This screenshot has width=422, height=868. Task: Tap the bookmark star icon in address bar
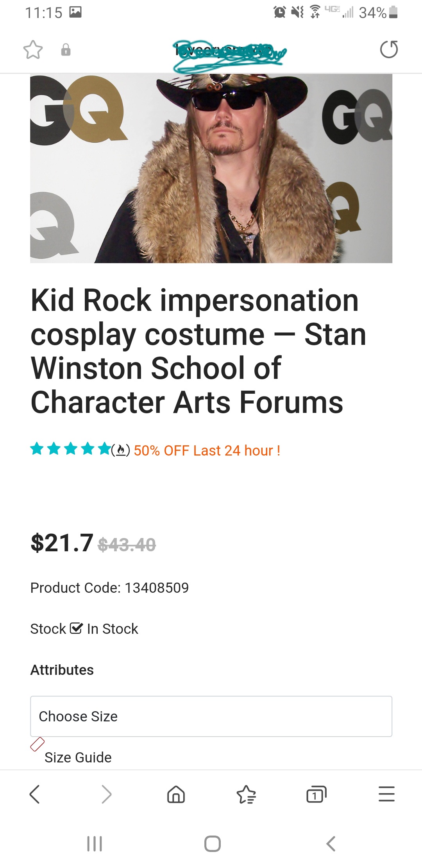pos(33,50)
